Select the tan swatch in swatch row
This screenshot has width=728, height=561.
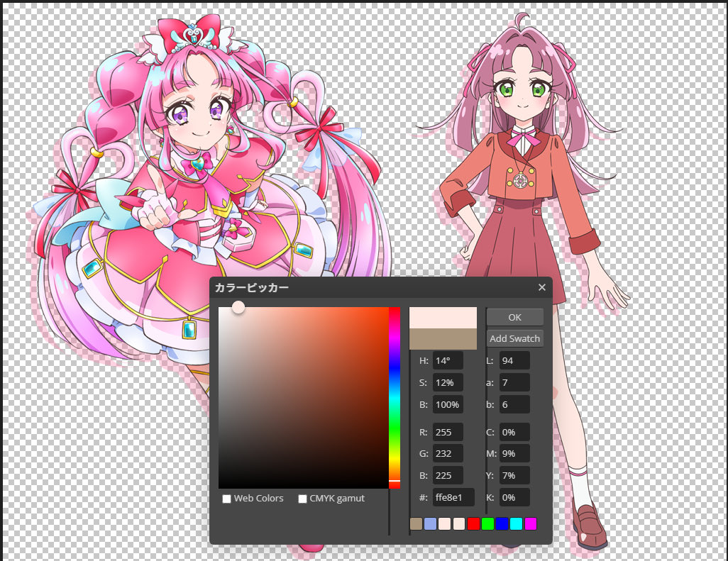click(416, 524)
